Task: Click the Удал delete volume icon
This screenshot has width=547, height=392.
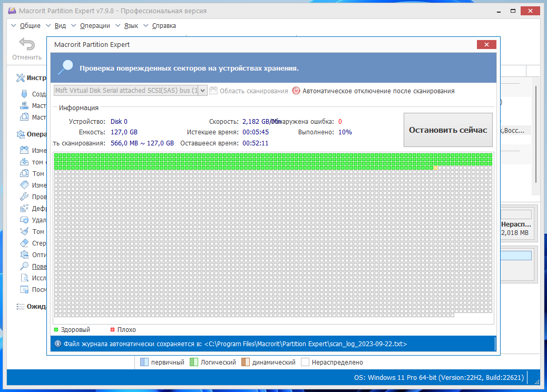Action: [x=24, y=220]
